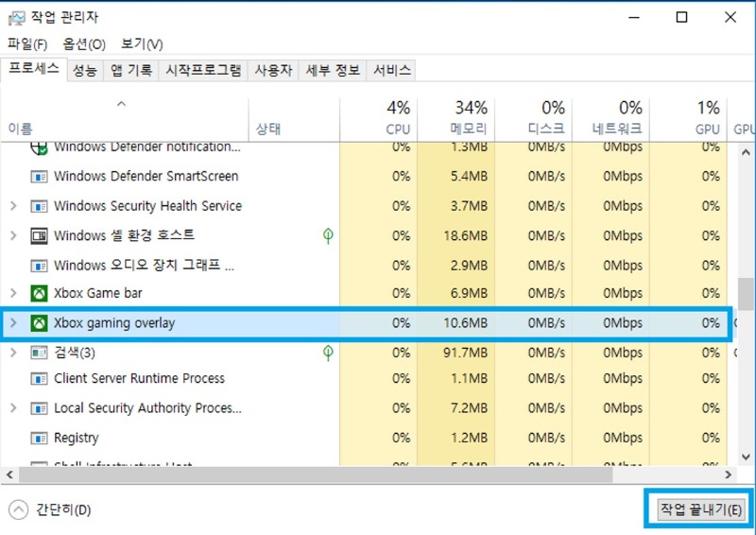Viewport: 756px width, 535px height.
Task: Click the Registry process icon
Action: 39,438
